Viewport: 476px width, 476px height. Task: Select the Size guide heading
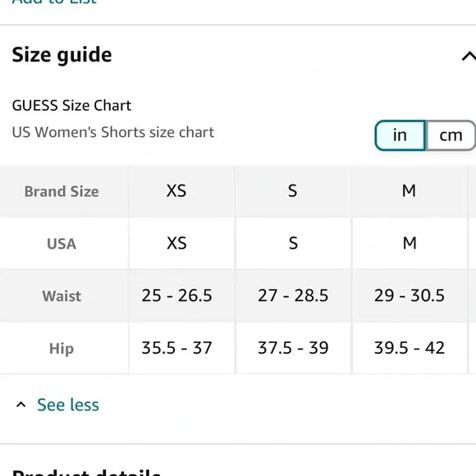62,55
